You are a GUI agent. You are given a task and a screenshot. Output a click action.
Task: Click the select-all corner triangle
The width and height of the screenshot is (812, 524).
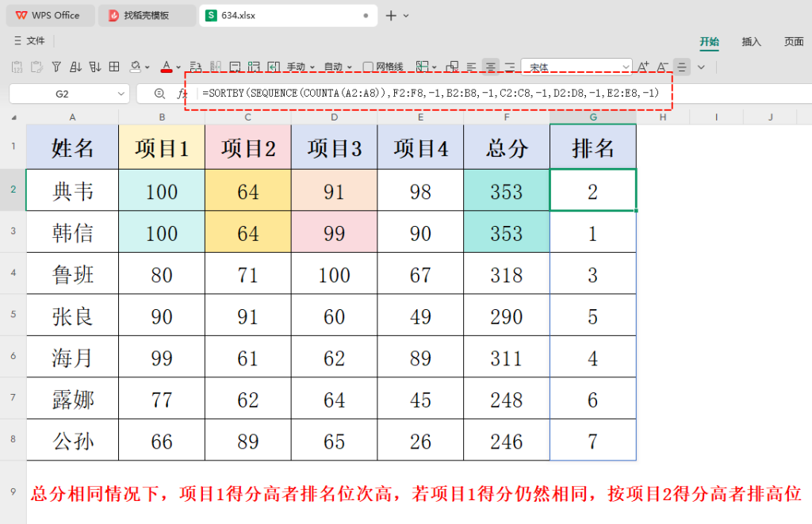click(x=14, y=117)
